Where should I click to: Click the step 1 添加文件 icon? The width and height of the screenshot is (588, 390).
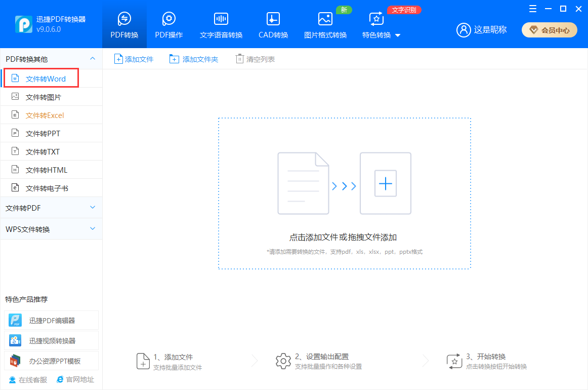(143, 361)
